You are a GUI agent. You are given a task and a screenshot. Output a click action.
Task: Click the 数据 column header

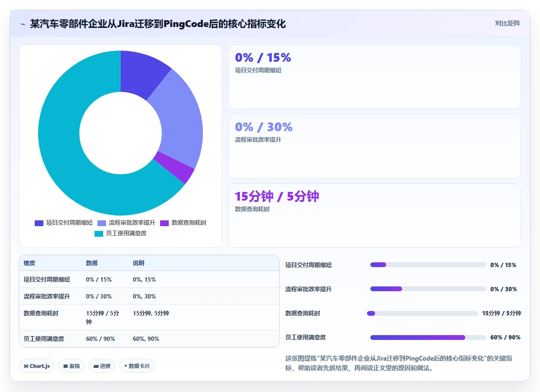(92, 263)
